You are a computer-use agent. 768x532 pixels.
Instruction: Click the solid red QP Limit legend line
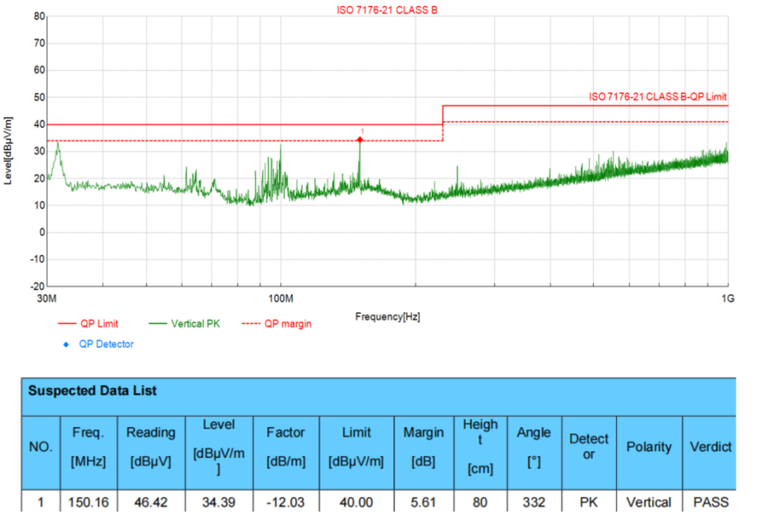coord(66,324)
